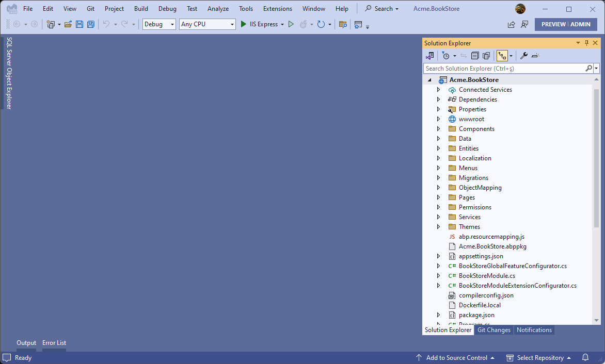Open the Debug configuration dropdown
The height and width of the screenshot is (364, 605).
coord(159,24)
